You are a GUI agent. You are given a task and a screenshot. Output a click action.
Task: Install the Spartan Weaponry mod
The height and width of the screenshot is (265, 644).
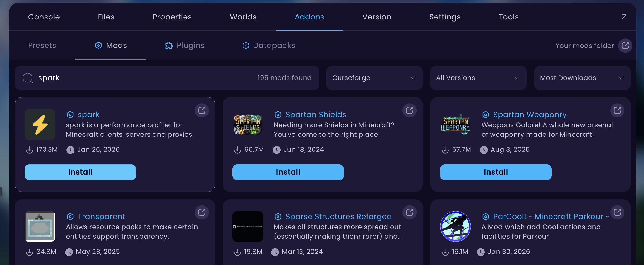coord(496,172)
